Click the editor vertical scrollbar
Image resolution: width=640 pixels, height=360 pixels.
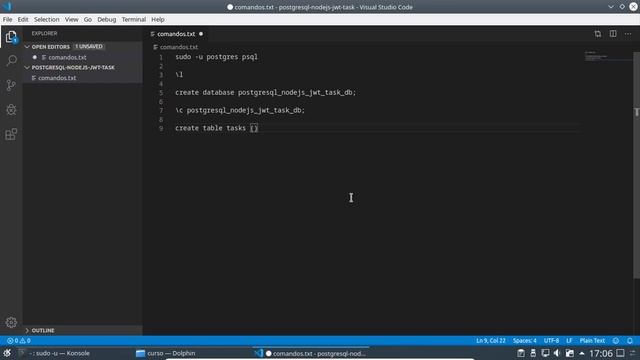pyautogui.click(x=636, y=165)
